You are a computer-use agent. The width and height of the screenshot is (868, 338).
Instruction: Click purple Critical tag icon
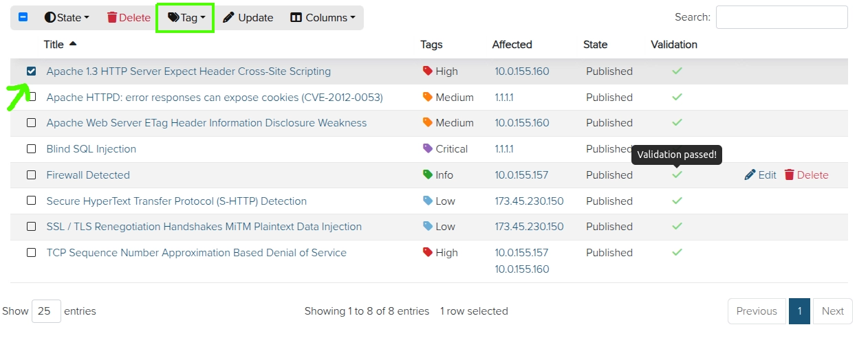click(427, 149)
